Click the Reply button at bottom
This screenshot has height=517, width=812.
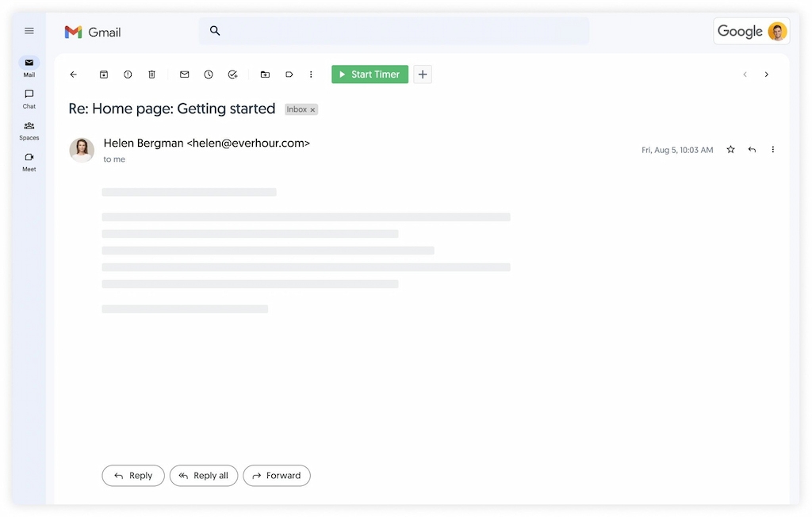[133, 476]
